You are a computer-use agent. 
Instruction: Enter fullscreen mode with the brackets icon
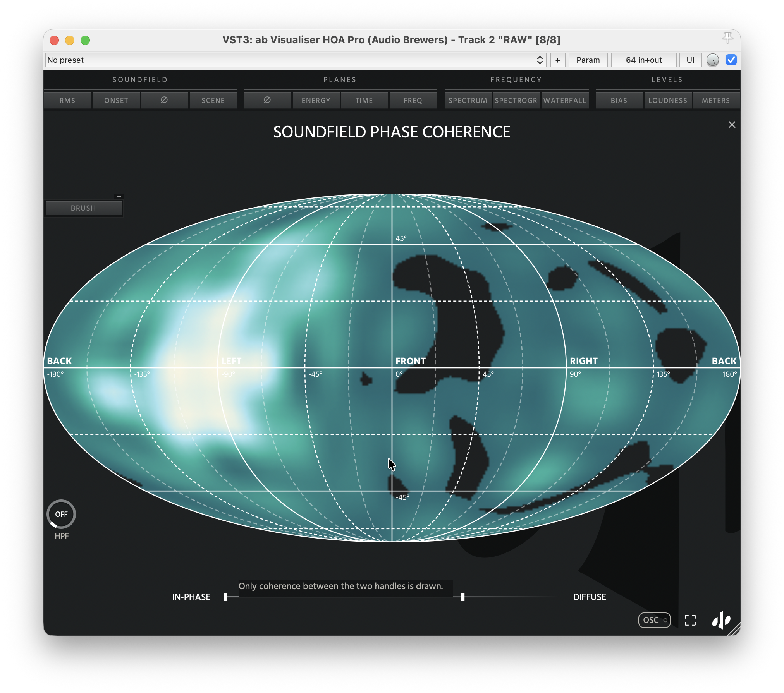(690, 620)
